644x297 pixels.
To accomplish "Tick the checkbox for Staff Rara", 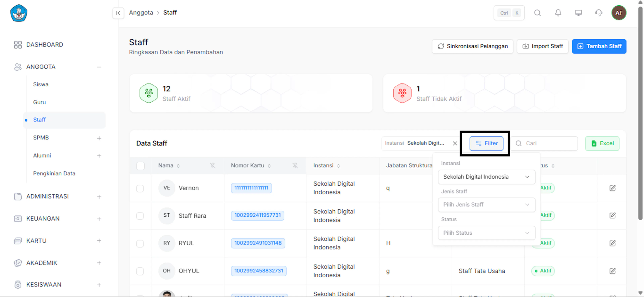I will pyautogui.click(x=140, y=216).
